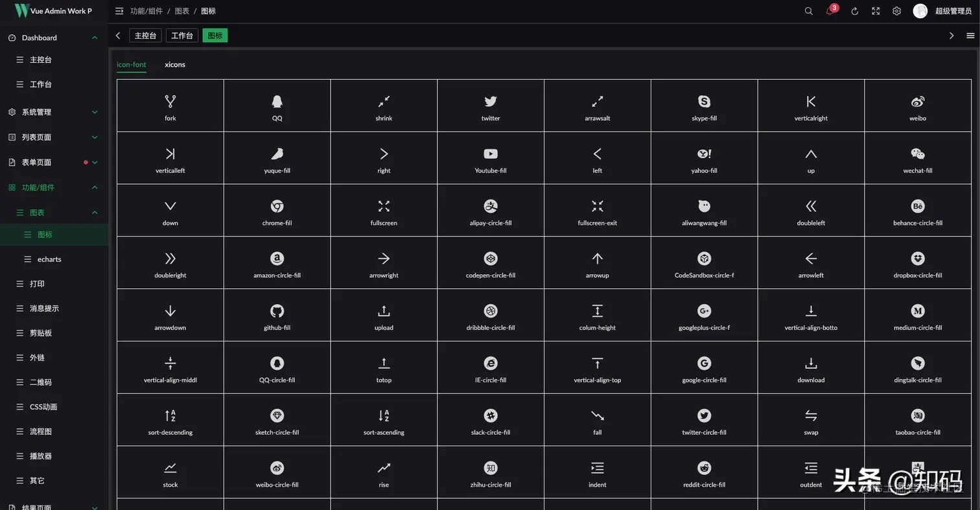Click the refresh icon in top bar
This screenshot has height=510, width=980.
pyautogui.click(x=854, y=11)
